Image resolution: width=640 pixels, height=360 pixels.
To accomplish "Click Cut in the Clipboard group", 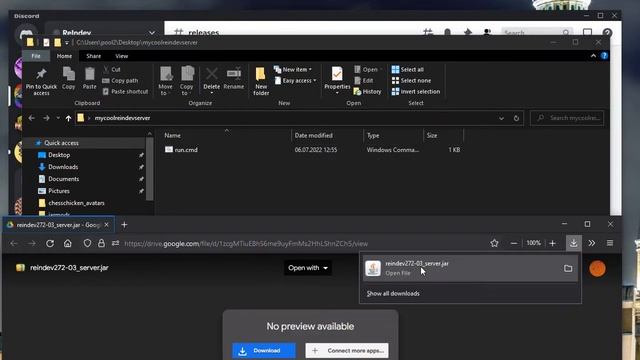I will (x=112, y=69).
